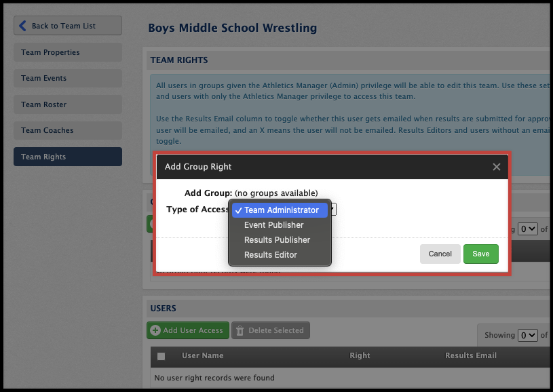Click the trash icon on Delete Selected

click(x=240, y=331)
